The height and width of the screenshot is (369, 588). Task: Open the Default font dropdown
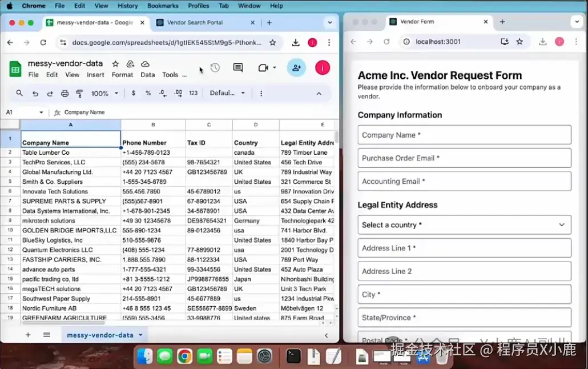point(227,93)
